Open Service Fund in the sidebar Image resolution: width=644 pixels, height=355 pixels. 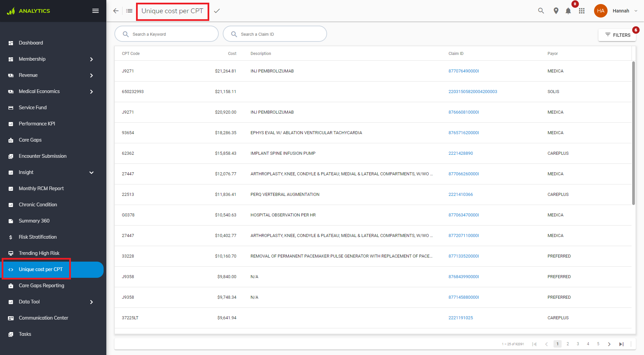[33, 108]
